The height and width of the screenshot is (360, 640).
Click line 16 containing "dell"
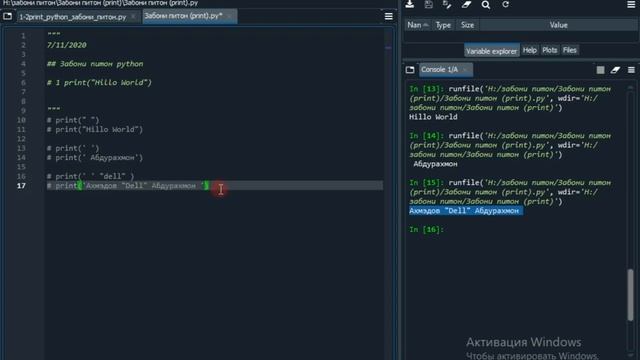click(90, 177)
